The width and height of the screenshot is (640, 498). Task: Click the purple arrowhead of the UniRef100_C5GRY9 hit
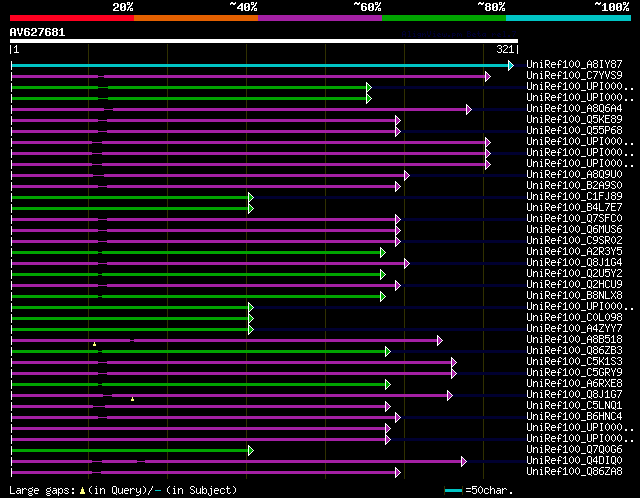[453, 374]
